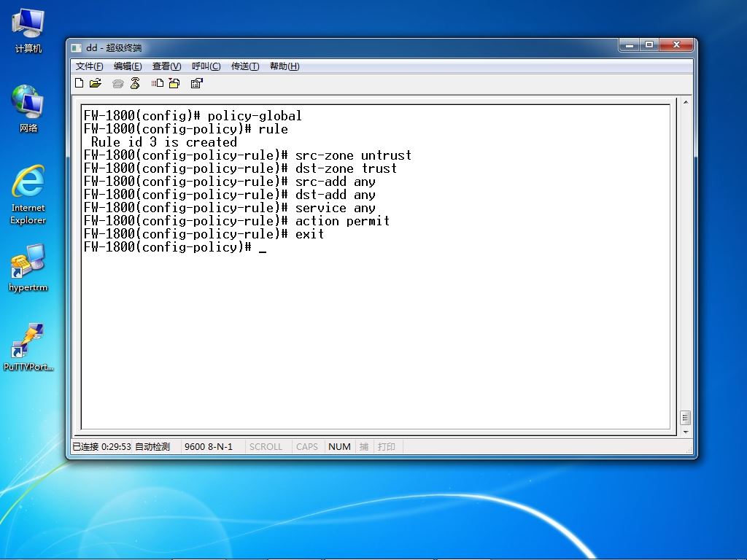Image resolution: width=747 pixels, height=560 pixels.
Task: Click the 'exit' command line
Action: (204, 234)
